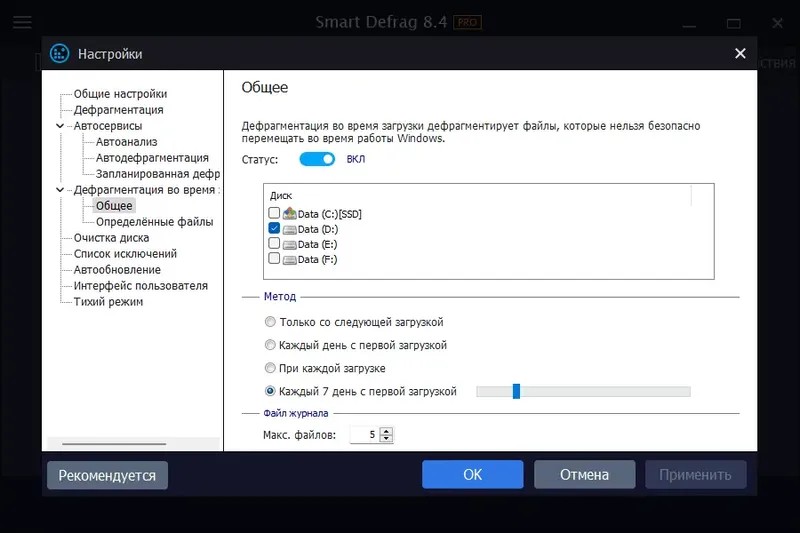Image resolution: width=800 pixels, height=533 pixels.
Task: Click the day interval slider handle
Action: coord(516,391)
